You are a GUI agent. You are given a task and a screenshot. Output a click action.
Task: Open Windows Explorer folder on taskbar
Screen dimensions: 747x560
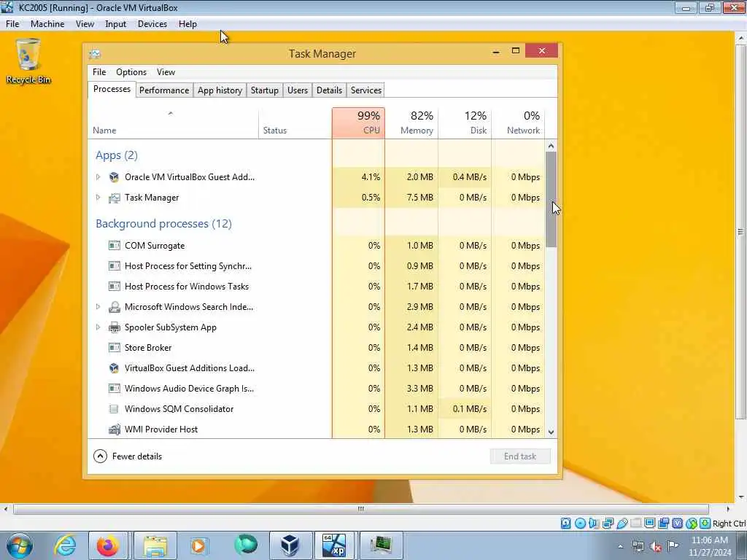point(155,545)
